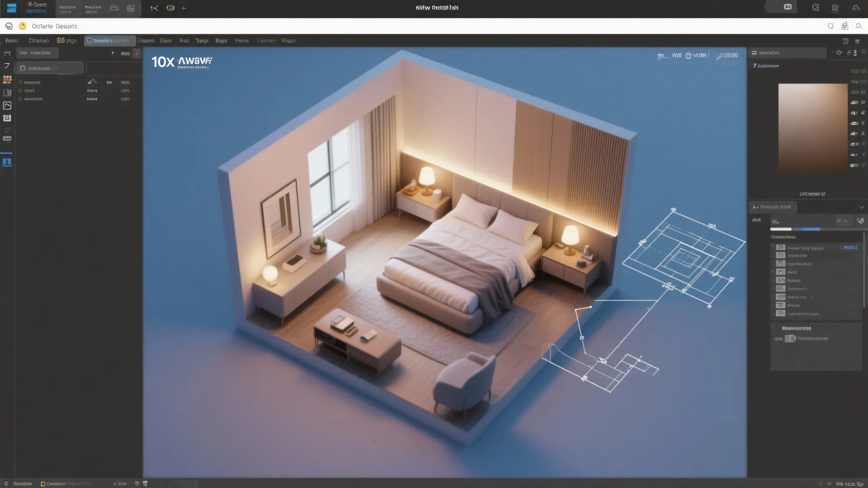Open the dropdown beside the left panel search field
Image resolution: width=868 pixels, height=488 pixels.
click(137, 53)
